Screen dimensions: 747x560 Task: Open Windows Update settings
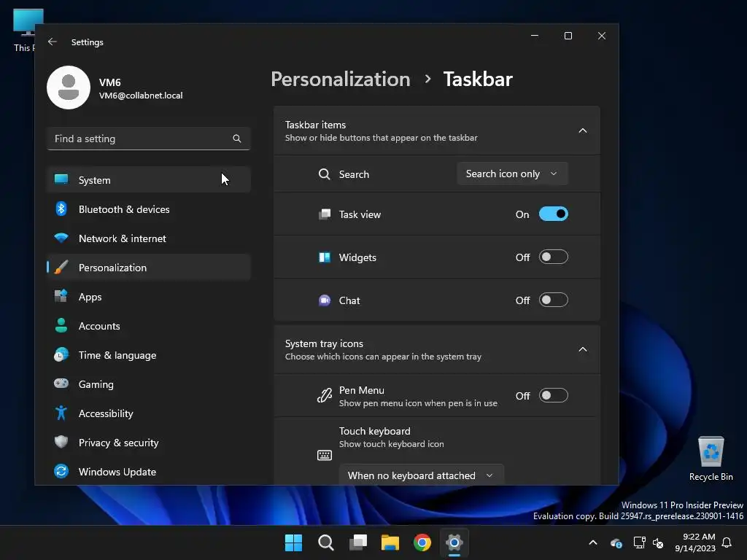click(149, 472)
